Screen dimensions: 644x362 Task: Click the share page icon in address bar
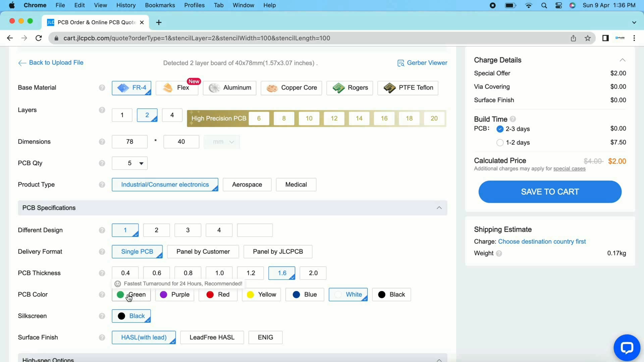click(x=573, y=38)
